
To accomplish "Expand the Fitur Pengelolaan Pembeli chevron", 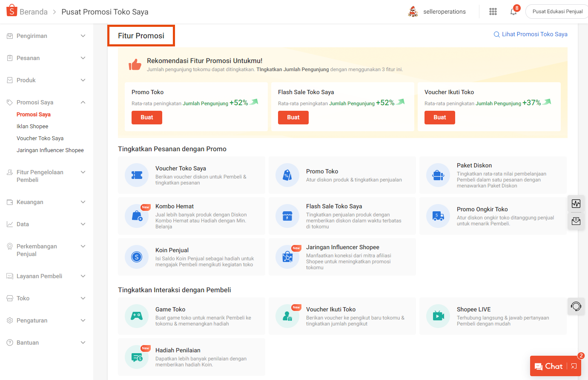I will coord(83,172).
